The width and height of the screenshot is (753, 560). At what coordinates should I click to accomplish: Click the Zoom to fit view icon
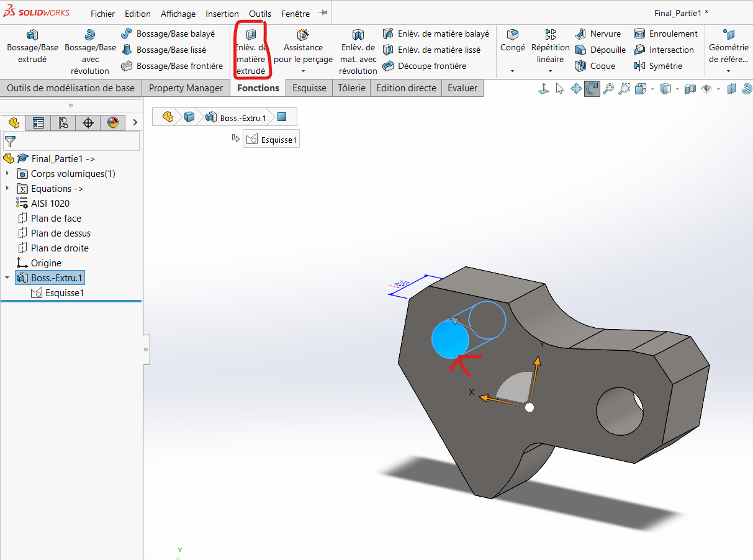pos(608,89)
